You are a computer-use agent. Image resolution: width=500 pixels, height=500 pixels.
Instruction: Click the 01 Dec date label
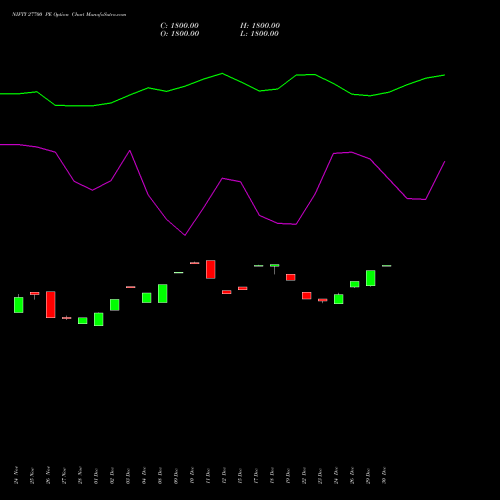(x=96, y=475)
